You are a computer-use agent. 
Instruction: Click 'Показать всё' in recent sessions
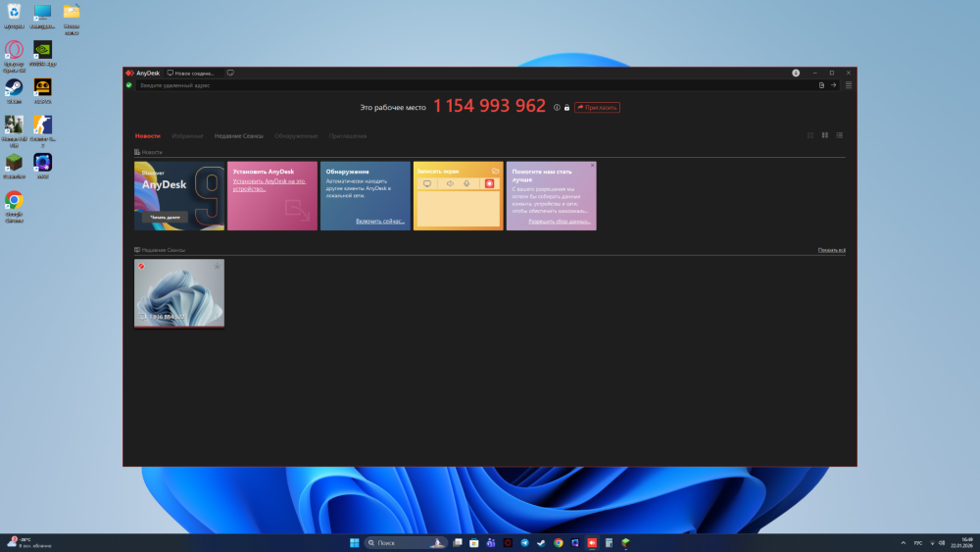(831, 250)
